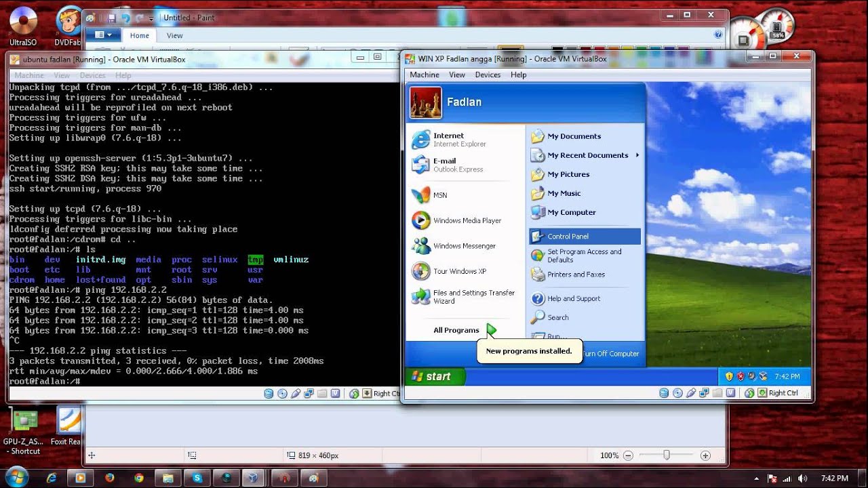Click mouse integration icon in WIN XP VirtualBox
Screen dimensions: 868x488
pyautogui.click(x=749, y=392)
